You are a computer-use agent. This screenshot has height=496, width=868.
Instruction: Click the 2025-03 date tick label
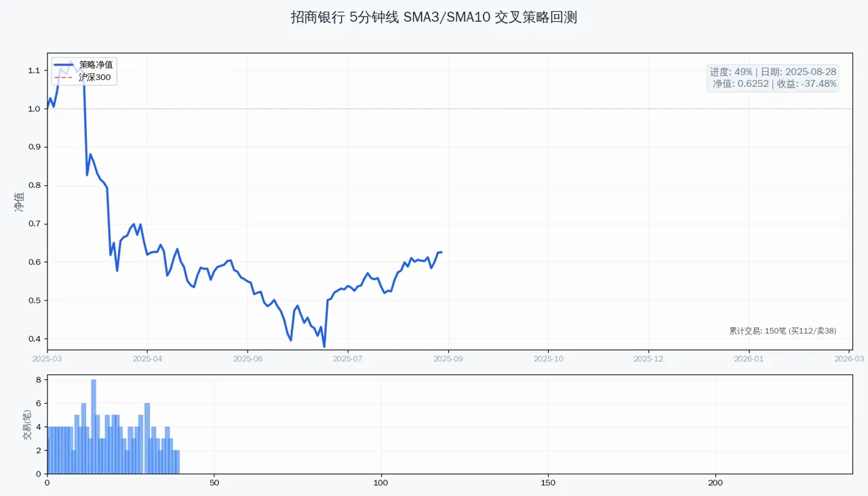[47, 358]
